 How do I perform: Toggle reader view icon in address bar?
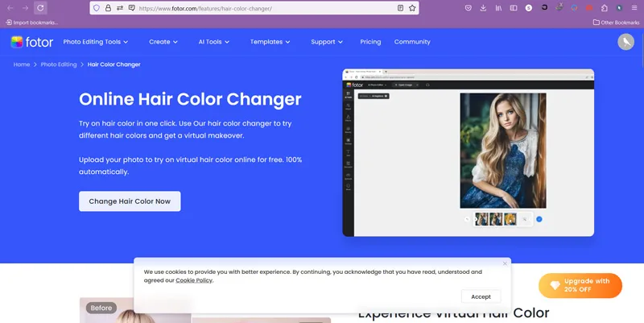pyautogui.click(x=400, y=8)
